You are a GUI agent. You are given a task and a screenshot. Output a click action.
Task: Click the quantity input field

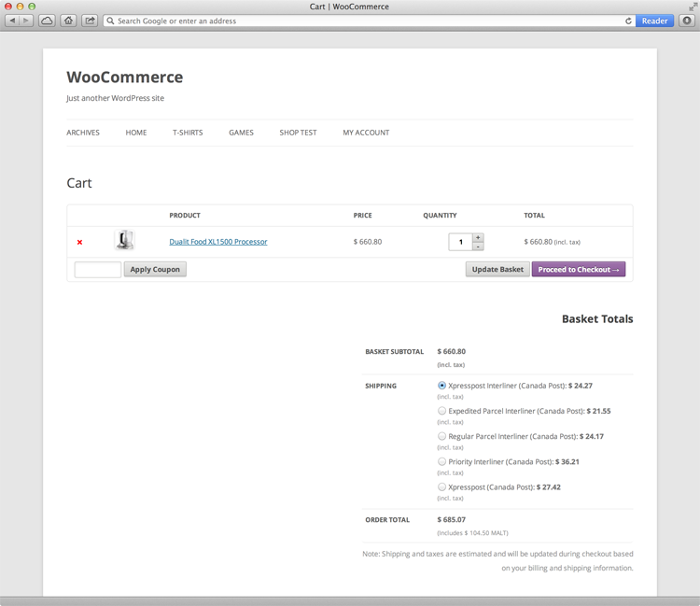(x=461, y=242)
